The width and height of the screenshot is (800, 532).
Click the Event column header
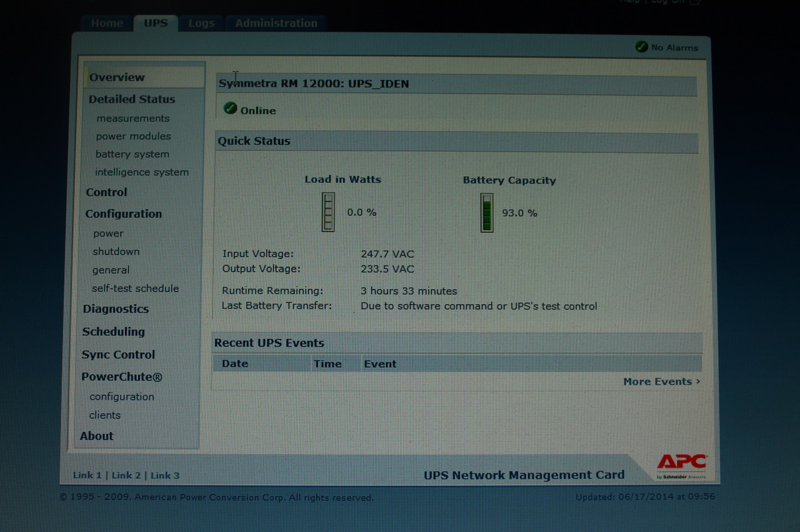[380, 364]
